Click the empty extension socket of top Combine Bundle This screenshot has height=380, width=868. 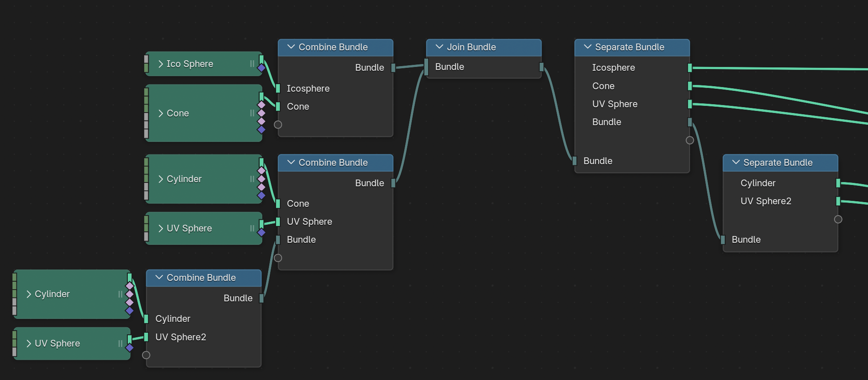point(278,125)
